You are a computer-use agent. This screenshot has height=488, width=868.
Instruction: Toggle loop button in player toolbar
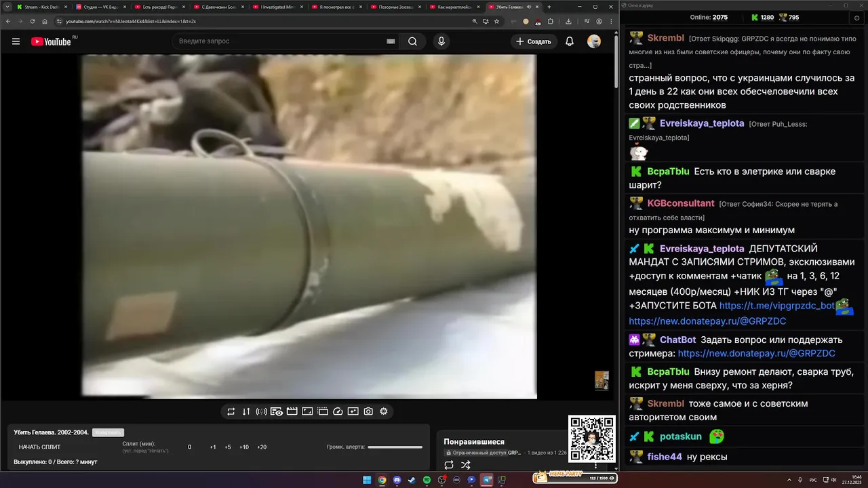[x=231, y=411]
